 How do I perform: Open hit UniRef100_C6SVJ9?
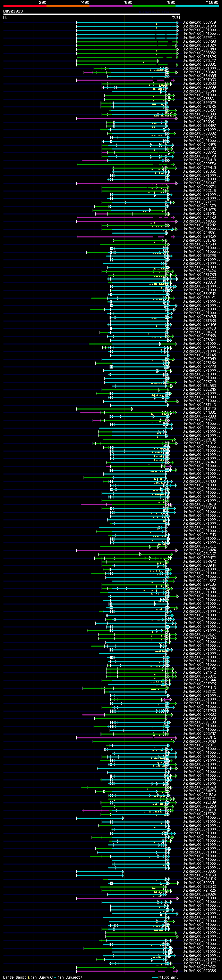[x=199, y=23]
